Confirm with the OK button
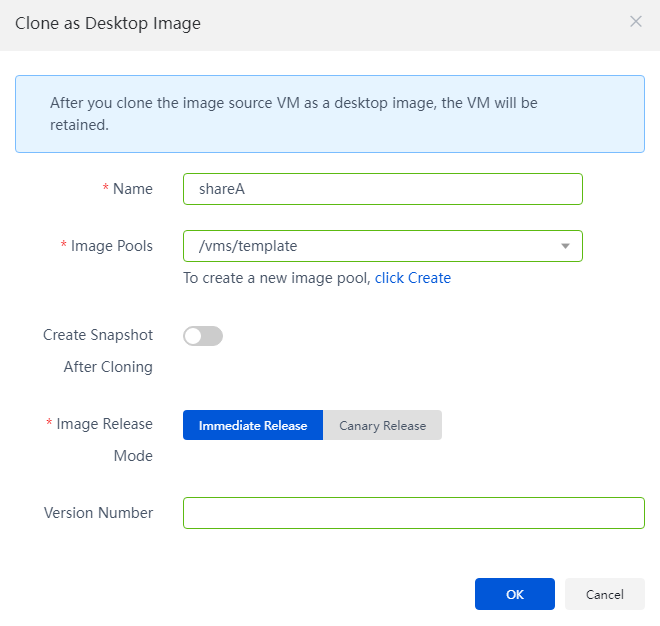The width and height of the screenshot is (660, 626). tap(515, 594)
